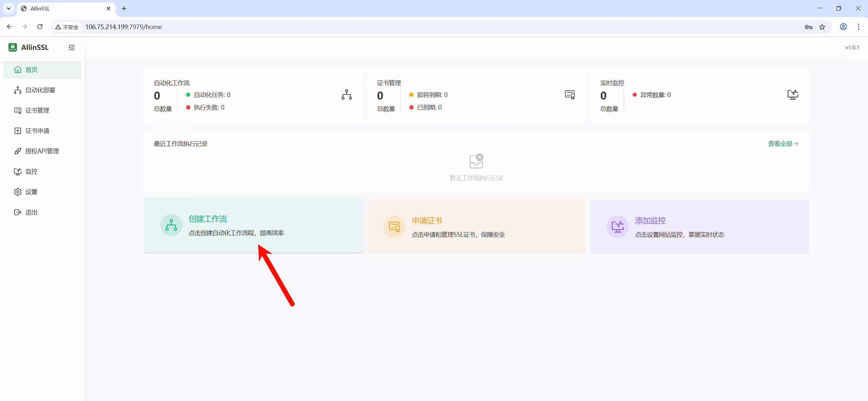Open the saved password key icon
The height and width of the screenshot is (401, 868).
pyautogui.click(x=809, y=27)
